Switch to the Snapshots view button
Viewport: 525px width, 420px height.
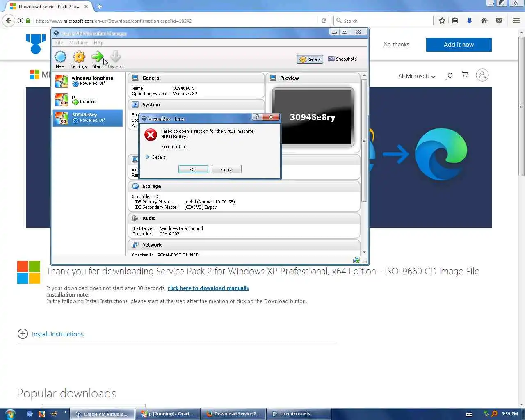point(342,59)
